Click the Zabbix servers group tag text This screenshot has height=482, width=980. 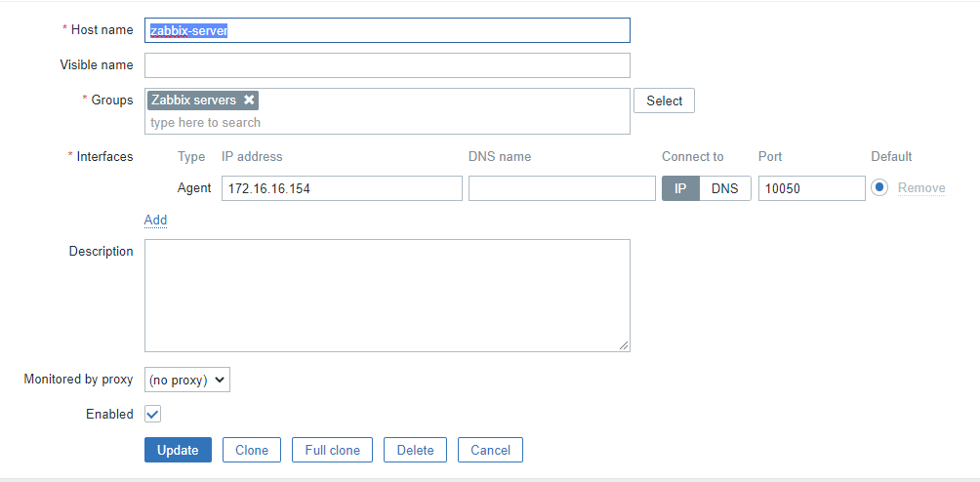(193, 100)
